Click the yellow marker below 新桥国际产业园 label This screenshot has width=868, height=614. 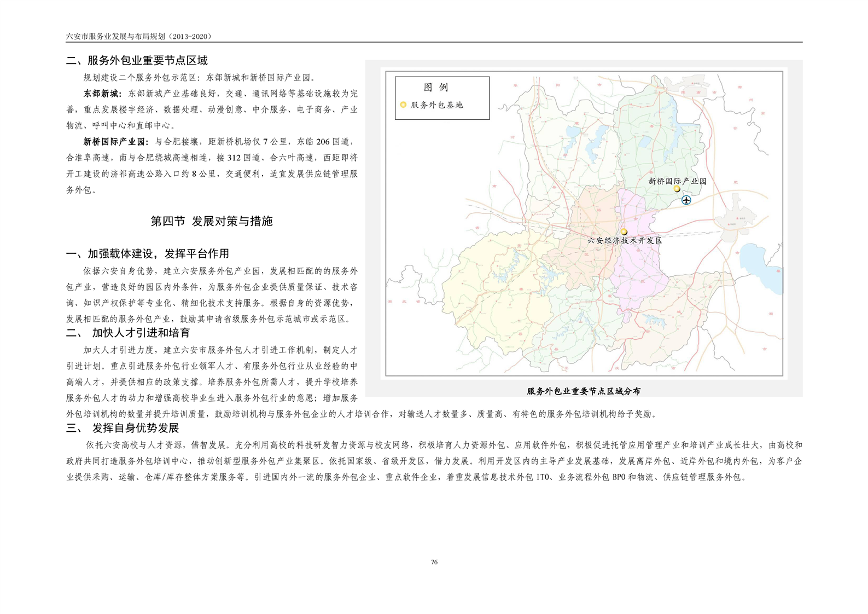[677, 189]
